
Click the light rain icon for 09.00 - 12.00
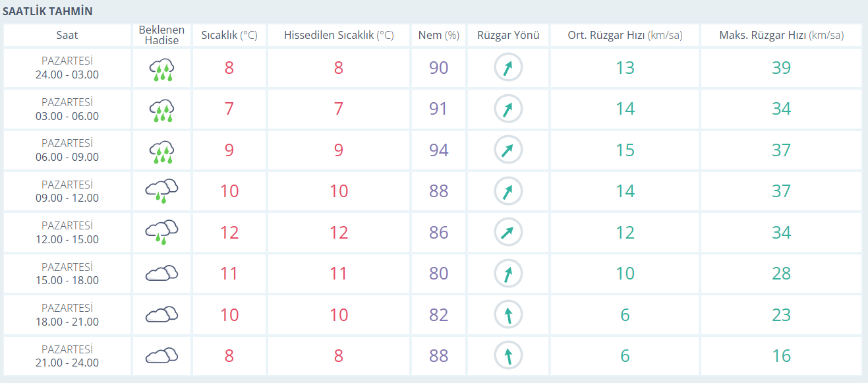pos(161,191)
